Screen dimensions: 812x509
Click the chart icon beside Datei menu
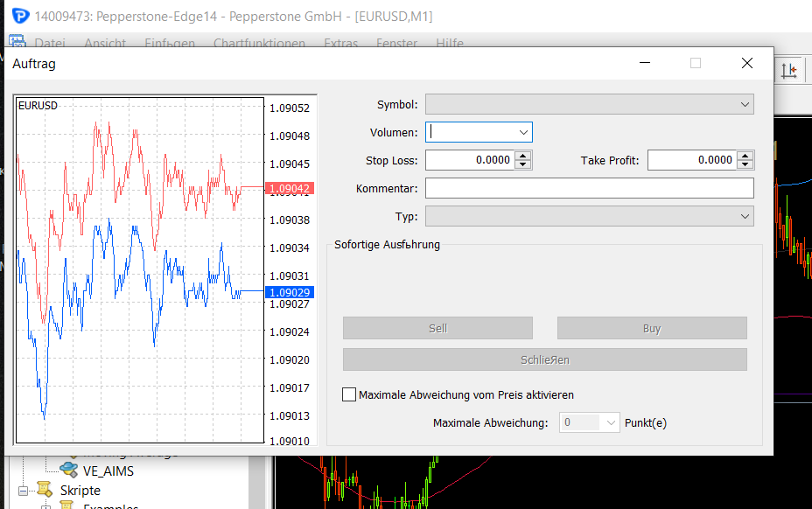(17, 41)
